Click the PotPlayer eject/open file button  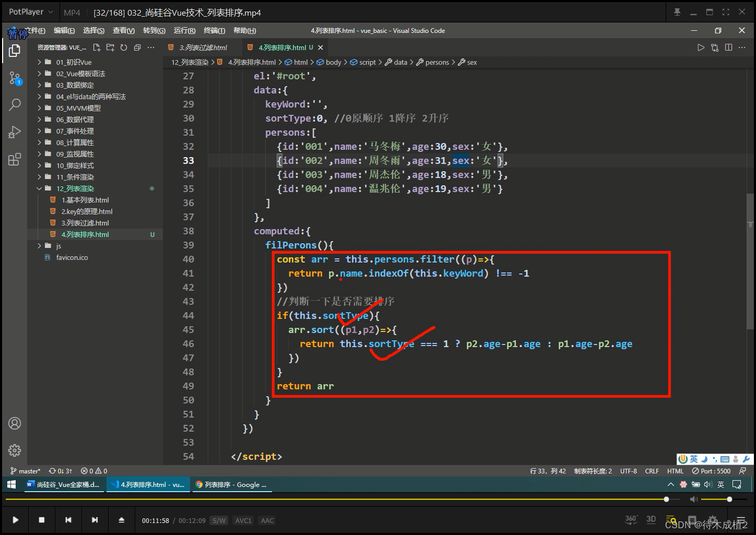point(121,520)
